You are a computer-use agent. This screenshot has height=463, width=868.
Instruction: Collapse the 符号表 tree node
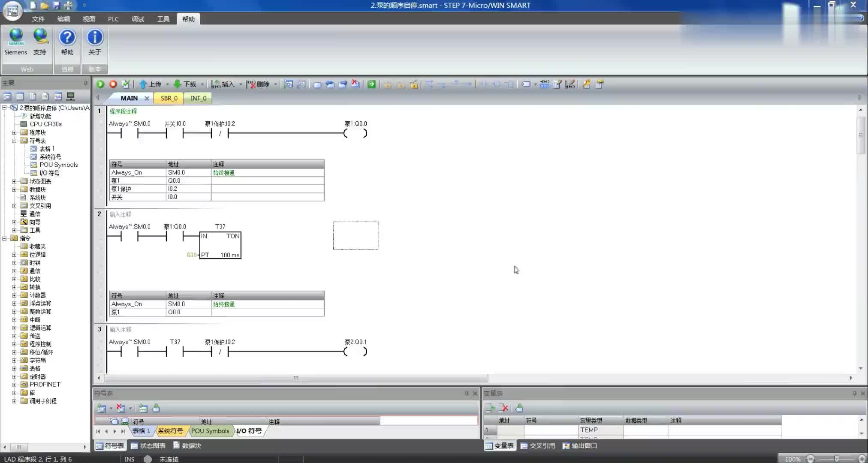14,141
